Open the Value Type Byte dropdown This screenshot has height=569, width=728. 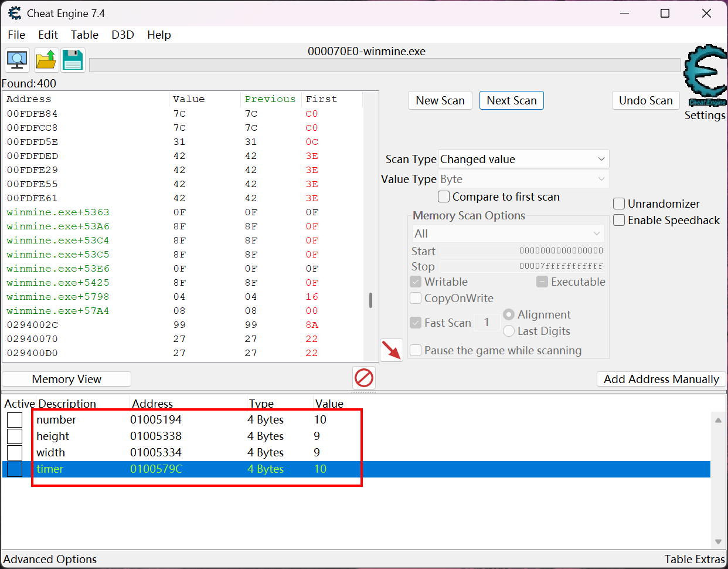click(x=523, y=179)
